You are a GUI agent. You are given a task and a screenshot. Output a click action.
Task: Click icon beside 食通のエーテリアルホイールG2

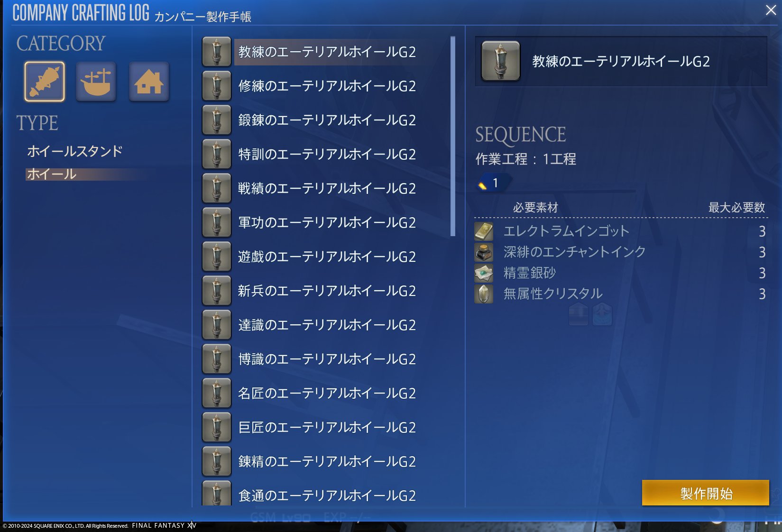[x=217, y=493]
